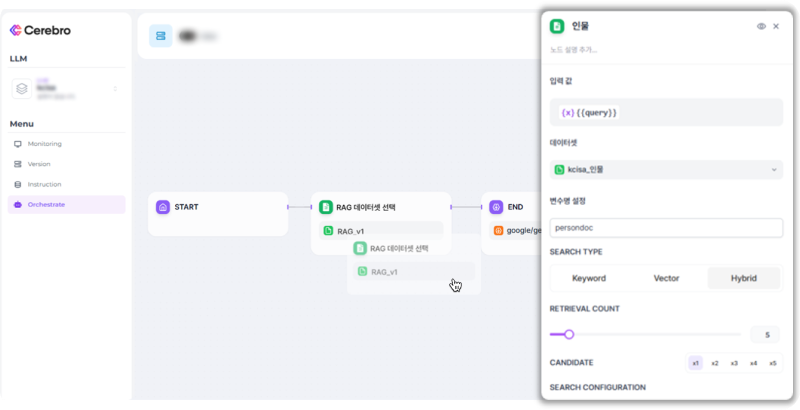Toggle the eye visibility icon in 인물 panel

coord(761,26)
